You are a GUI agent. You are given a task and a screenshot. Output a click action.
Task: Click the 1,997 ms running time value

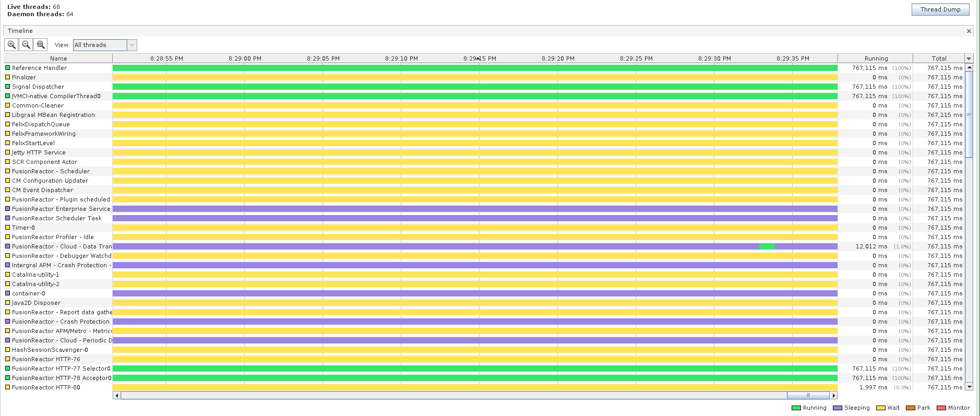pyautogui.click(x=873, y=387)
